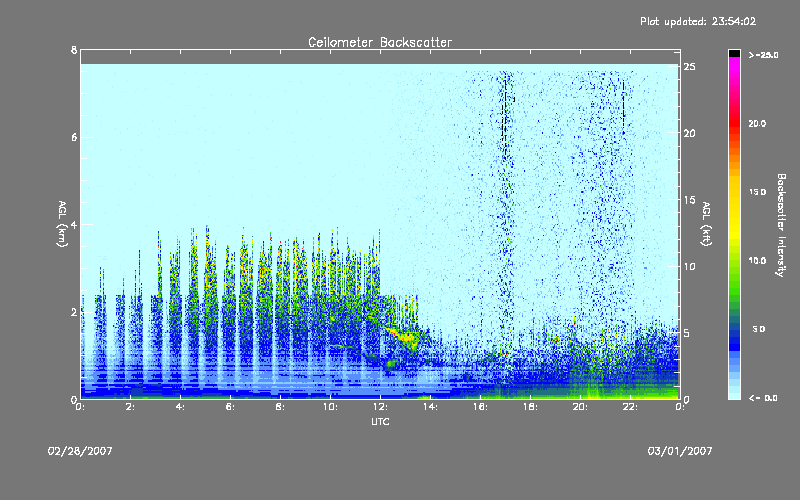800x500 pixels.
Task: Pick the black swatch atop the colorbar
Action: [x=734, y=53]
